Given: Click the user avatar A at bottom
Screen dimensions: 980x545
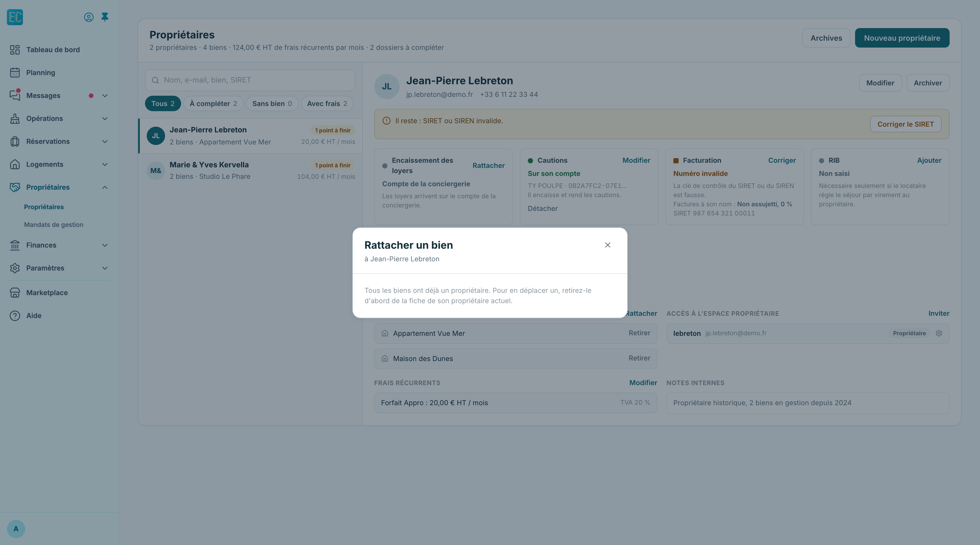Looking at the screenshot, I should pos(16,529).
